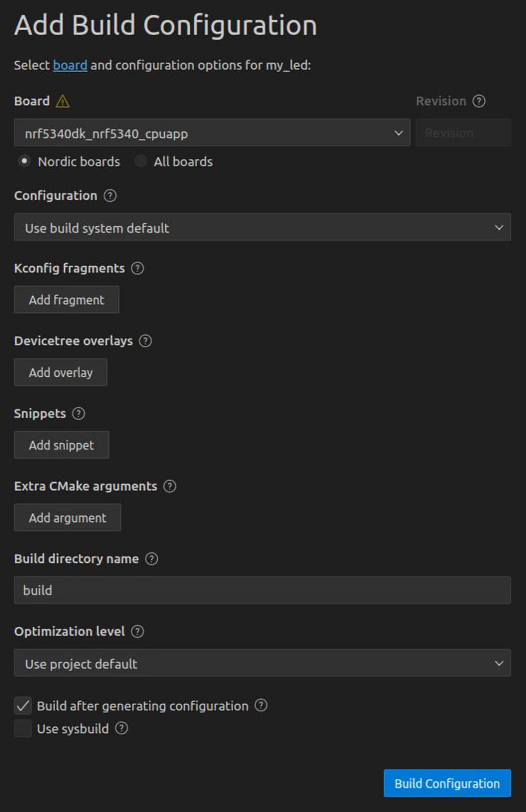Viewport: 526px width, 812px height.
Task: Select the All boards radio option
Action: (141, 161)
